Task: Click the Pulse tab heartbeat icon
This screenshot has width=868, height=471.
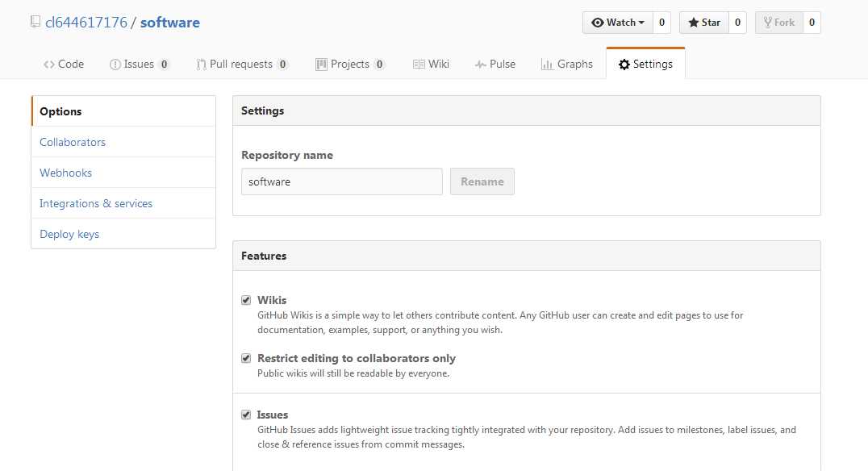Action: click(x=481, y=65)
